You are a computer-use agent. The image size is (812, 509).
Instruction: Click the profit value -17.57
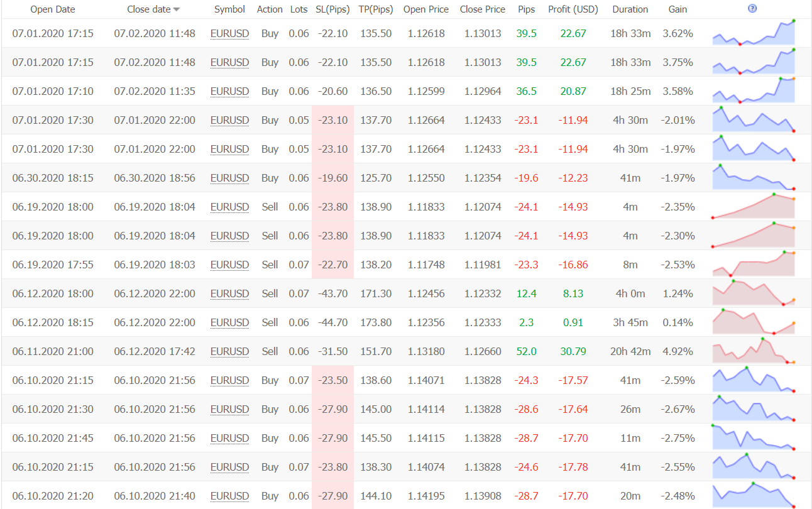[x=573, y=380]
